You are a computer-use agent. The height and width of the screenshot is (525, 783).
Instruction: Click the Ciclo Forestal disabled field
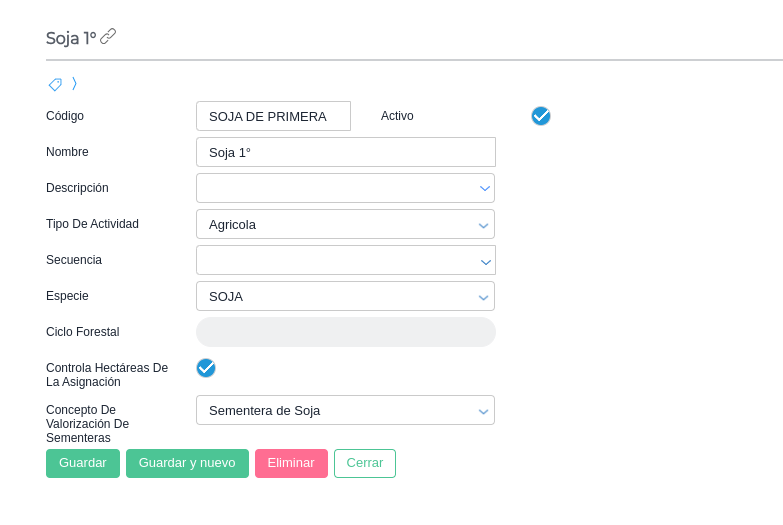(345, 332)
